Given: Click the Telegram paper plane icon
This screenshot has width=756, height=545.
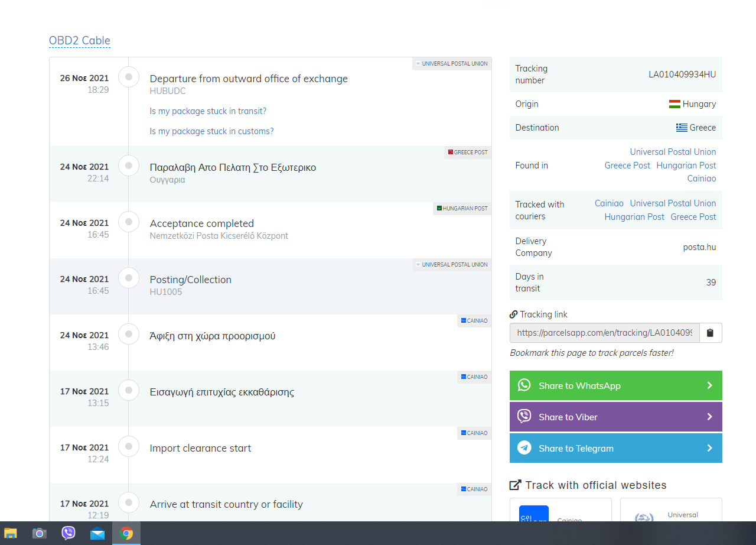Looking at the screenshot, I should coord(524,448).
